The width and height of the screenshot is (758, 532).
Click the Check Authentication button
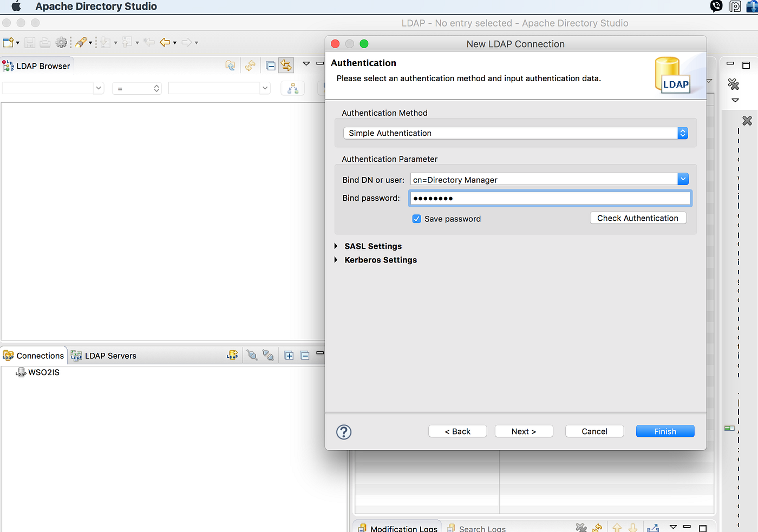tap(638, 218)
